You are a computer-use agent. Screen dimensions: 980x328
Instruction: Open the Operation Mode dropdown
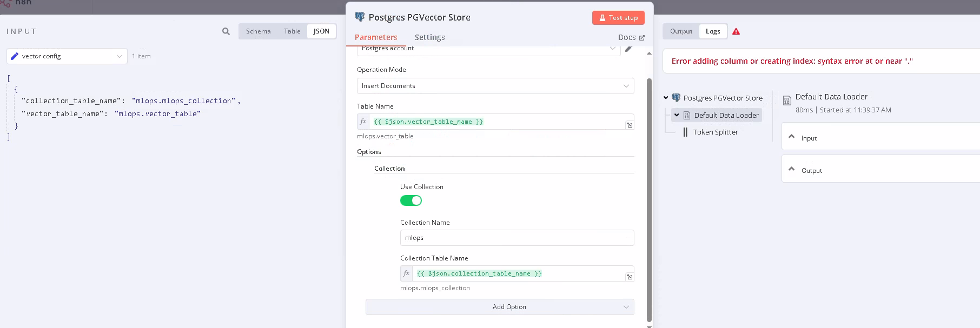point(495,86)
